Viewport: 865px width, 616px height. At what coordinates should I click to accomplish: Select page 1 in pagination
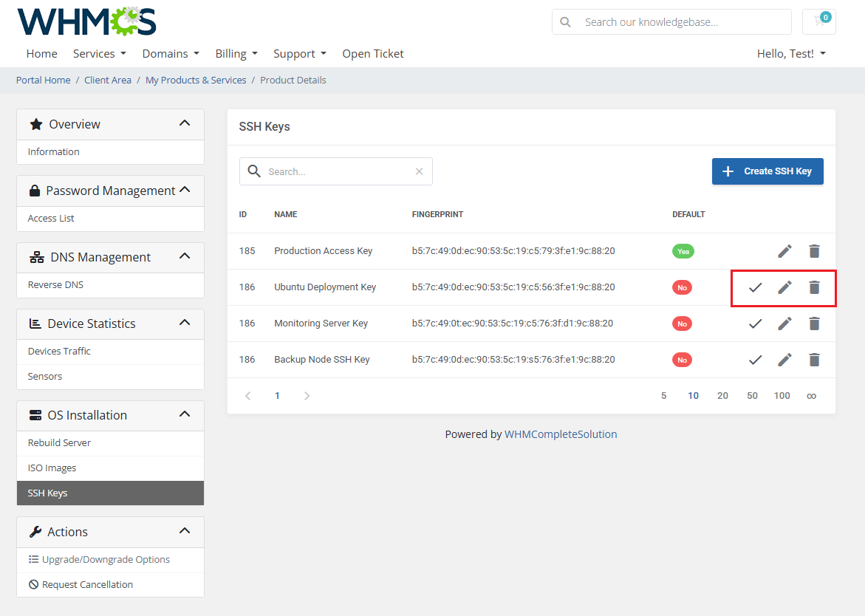coord(278,396)
